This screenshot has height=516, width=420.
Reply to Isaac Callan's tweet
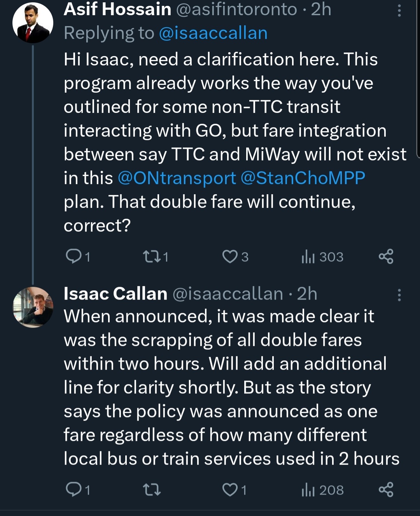pos(73,490)
